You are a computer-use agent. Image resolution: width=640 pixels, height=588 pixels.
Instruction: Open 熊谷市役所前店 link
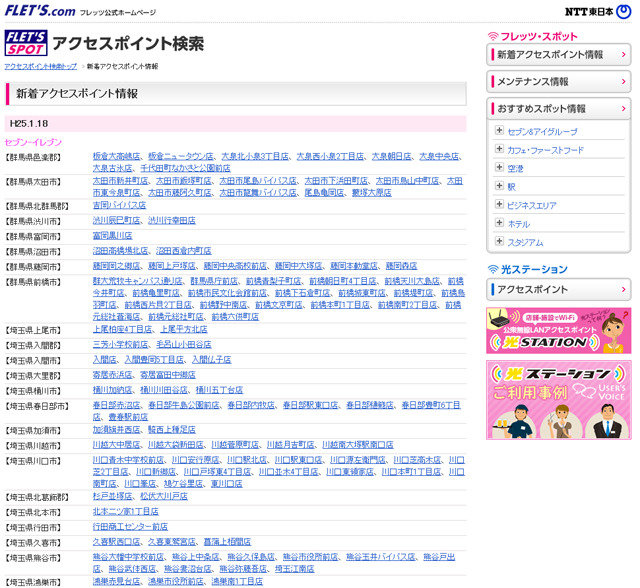(311, 557)
